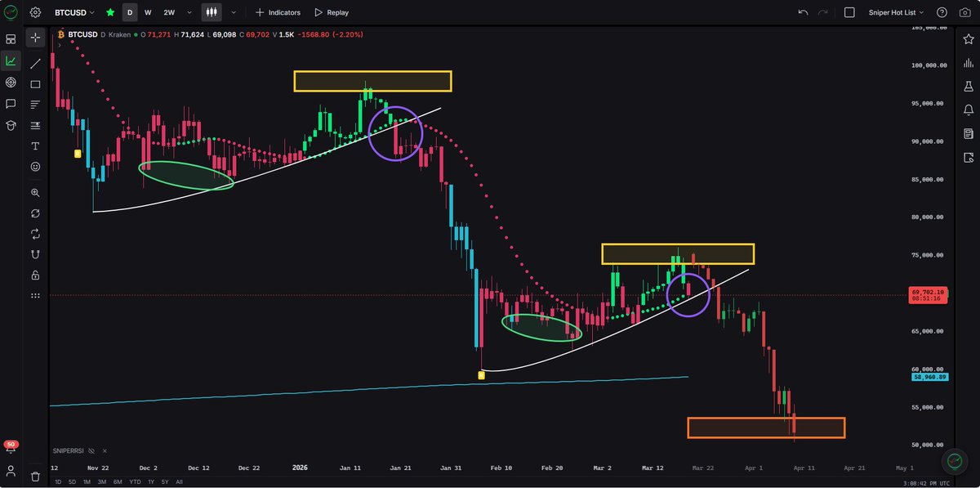Select the W weekly timeframe
Screen dimensions: 980x488
(x=148, y=12)
